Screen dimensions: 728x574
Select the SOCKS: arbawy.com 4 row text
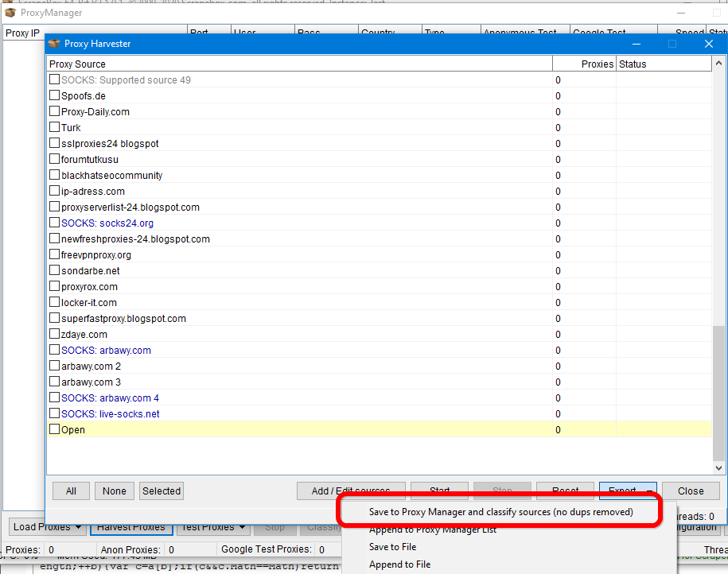(110, 398)
